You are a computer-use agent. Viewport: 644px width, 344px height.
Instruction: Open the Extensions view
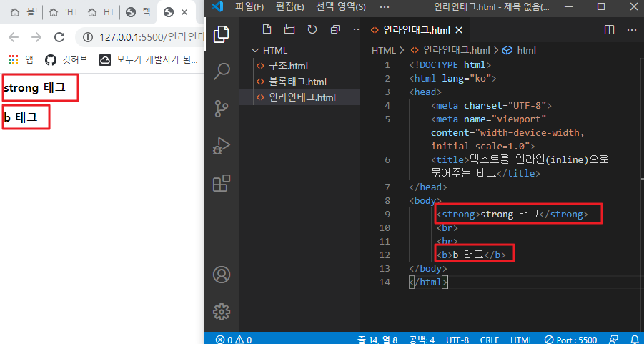[222, 183]
